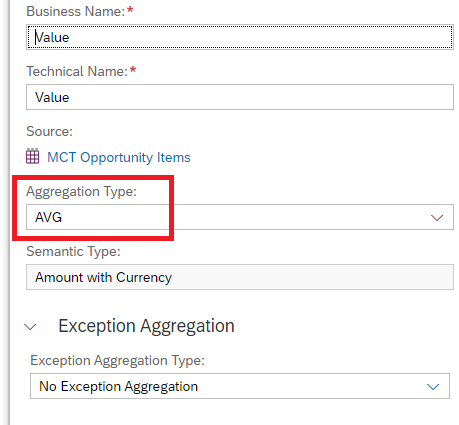Click the Exception Aggregation Type label

117,360
